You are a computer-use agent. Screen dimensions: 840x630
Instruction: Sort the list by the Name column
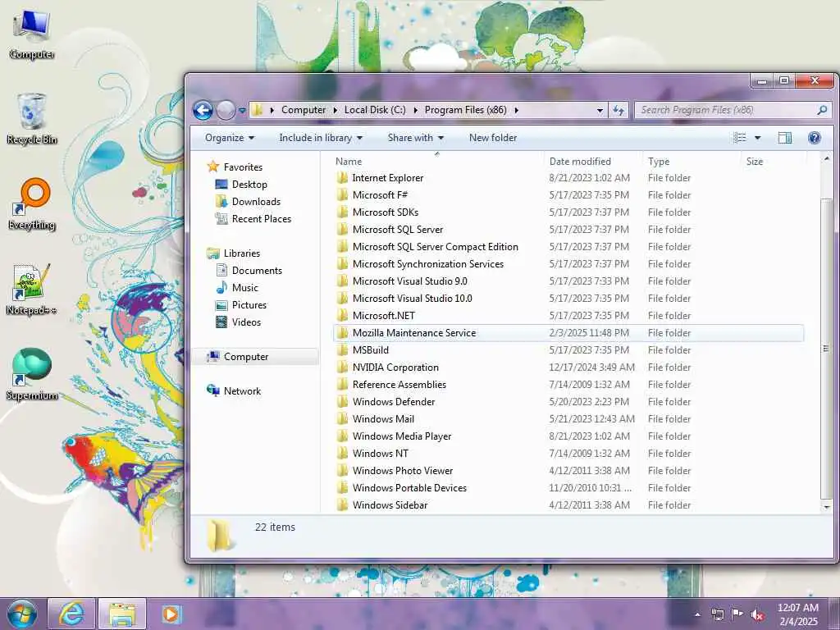click(x=436, y=162)
